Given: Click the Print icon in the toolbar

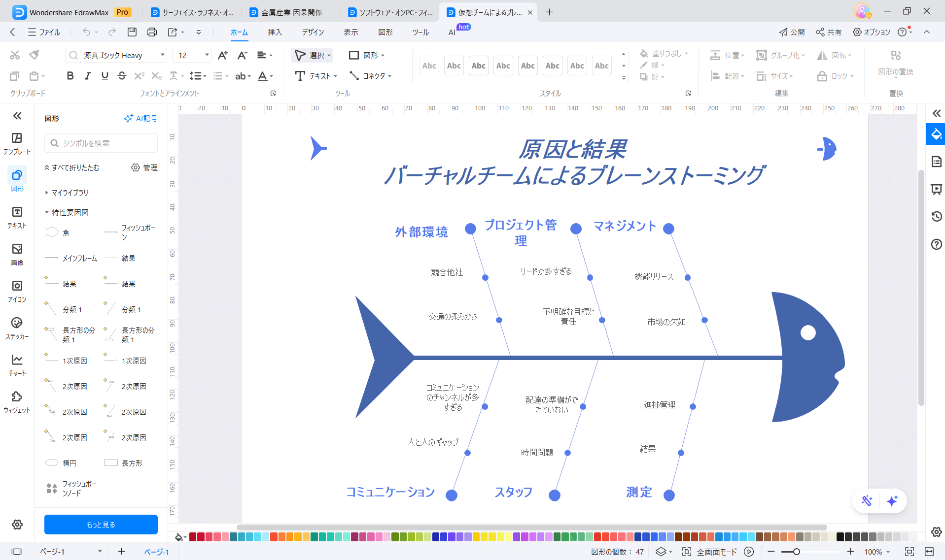Looking at the screenshot, I should (151, 32).
